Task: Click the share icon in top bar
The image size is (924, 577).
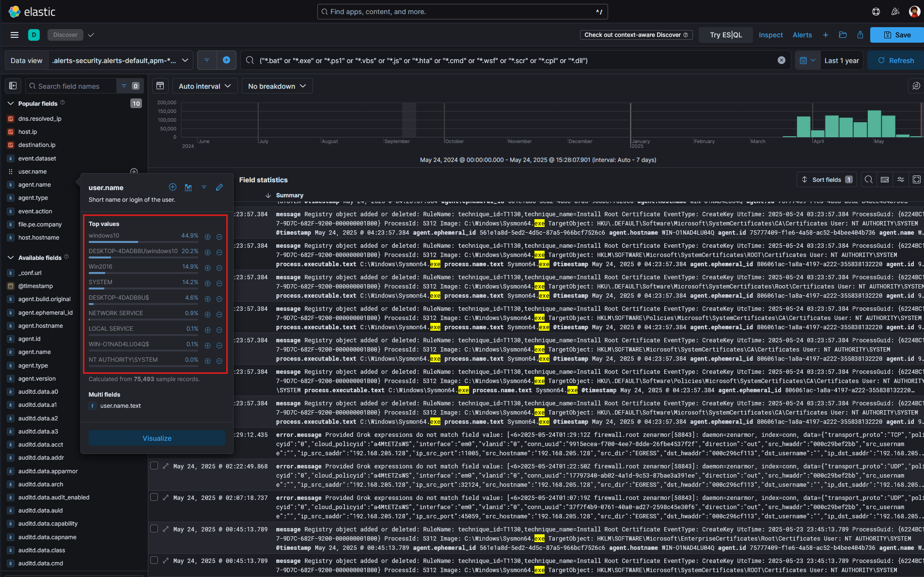Action: click(860, 35)
